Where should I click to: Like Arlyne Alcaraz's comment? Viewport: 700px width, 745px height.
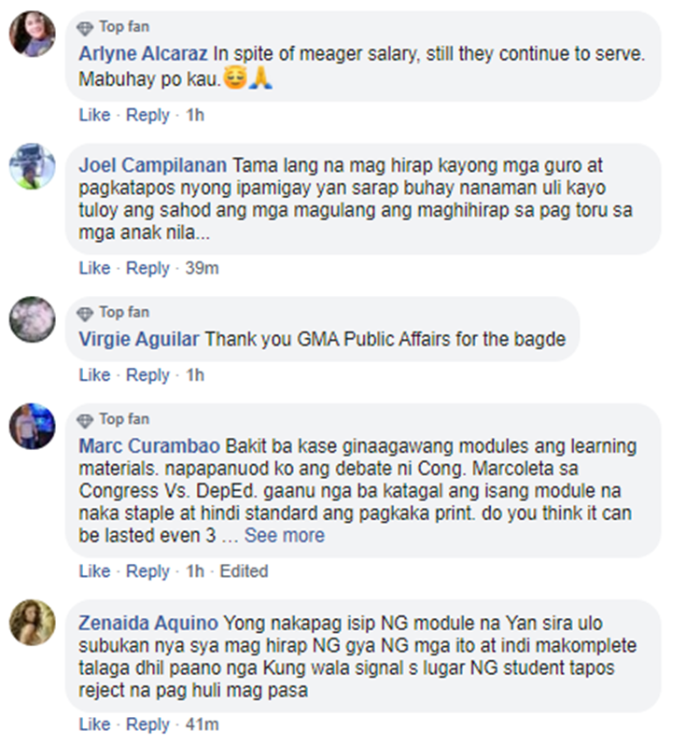point(94,115)
